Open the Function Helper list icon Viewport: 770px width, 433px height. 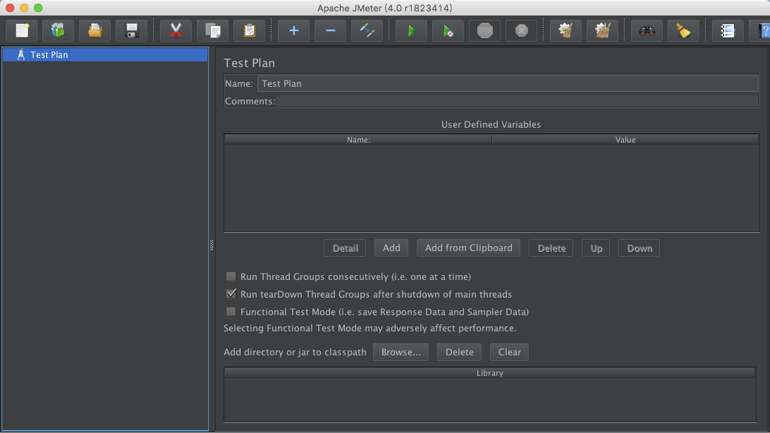tap(727, 30)
